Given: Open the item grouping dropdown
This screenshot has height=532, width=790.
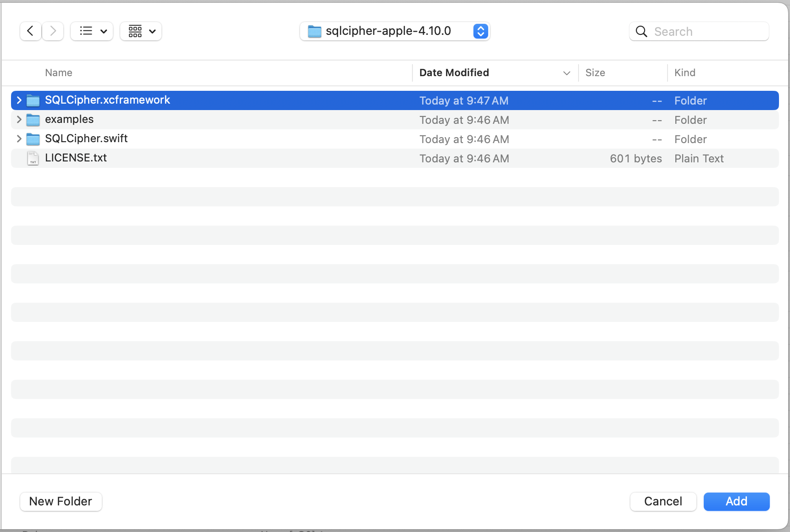Looking at the screenshot, I should pyautogui.click(x=141, y=31).
